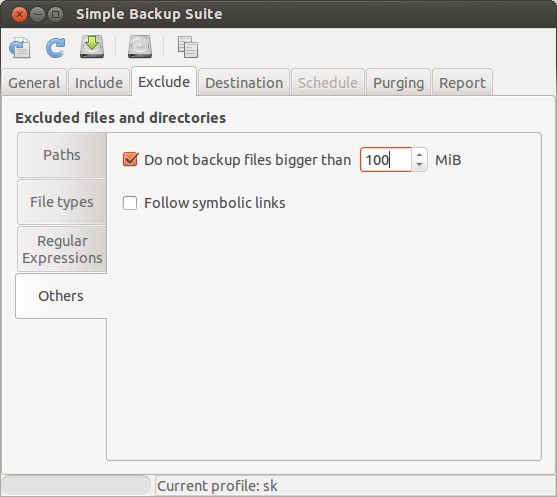The image size is (557, 497).
Task: Enable Follow symbolic links checkbox
Action: [x=130, y=203]
